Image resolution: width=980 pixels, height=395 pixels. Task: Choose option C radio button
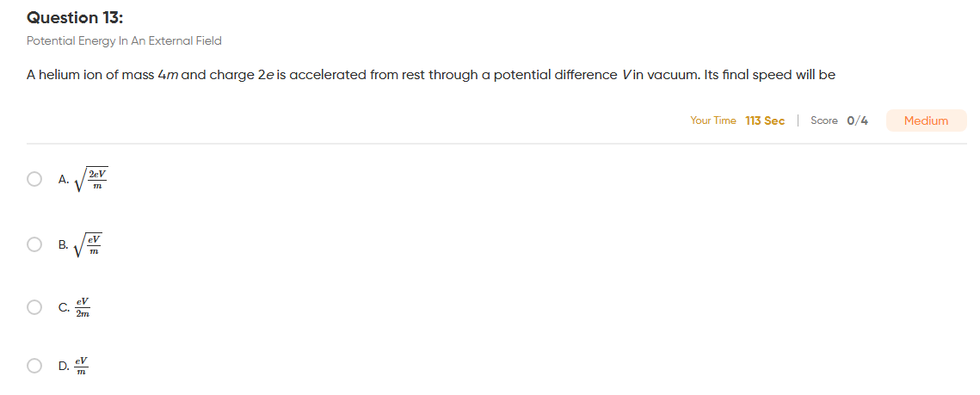[34, 307]
